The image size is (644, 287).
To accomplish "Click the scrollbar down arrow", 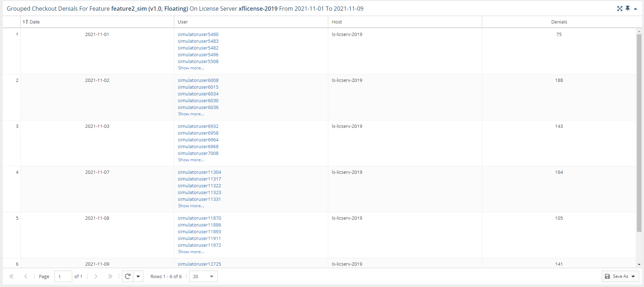I will [x=639, y=265].
